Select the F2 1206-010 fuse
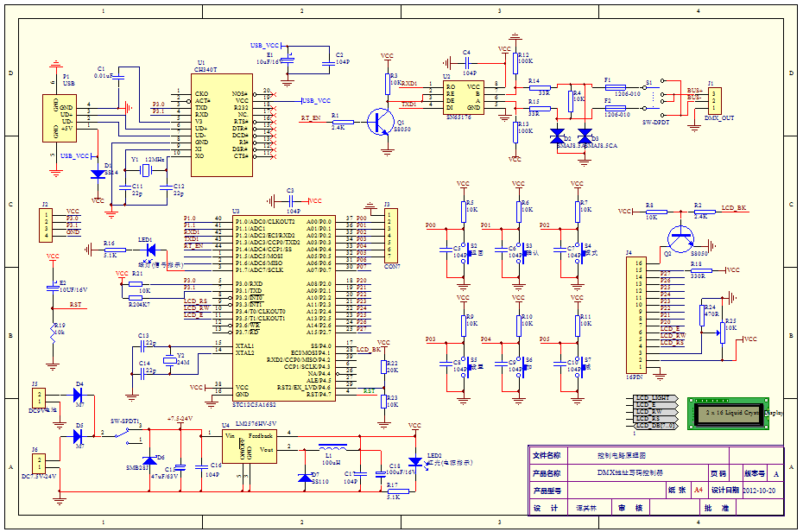The height and width of the screenshot is (532, 803). pos(616,109)
